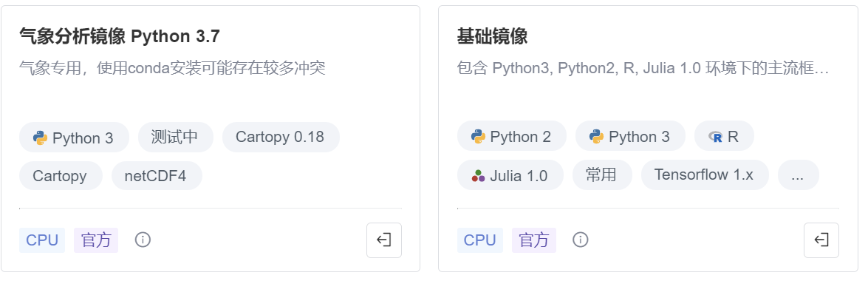The width and height of the screenshot is (868, 281).
Task: Click the Tensorflow 1.x tag
Action: [x=705, y=175]
